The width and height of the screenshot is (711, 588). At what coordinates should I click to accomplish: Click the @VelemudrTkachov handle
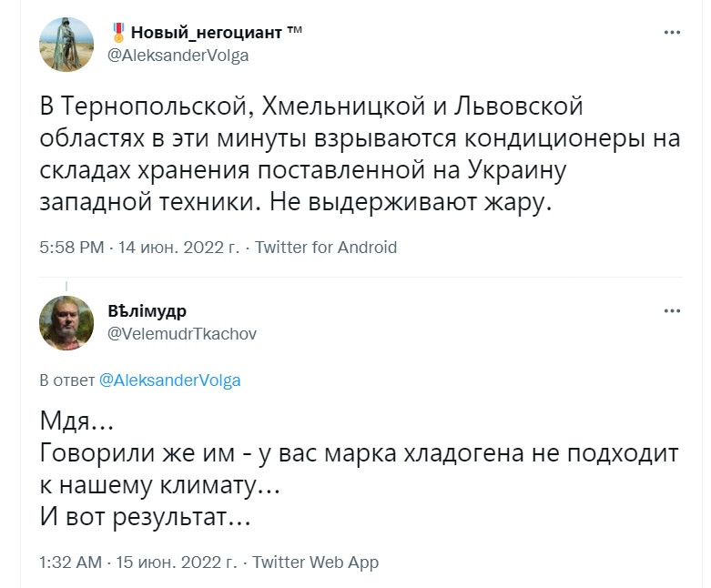(x=182, y=333)
